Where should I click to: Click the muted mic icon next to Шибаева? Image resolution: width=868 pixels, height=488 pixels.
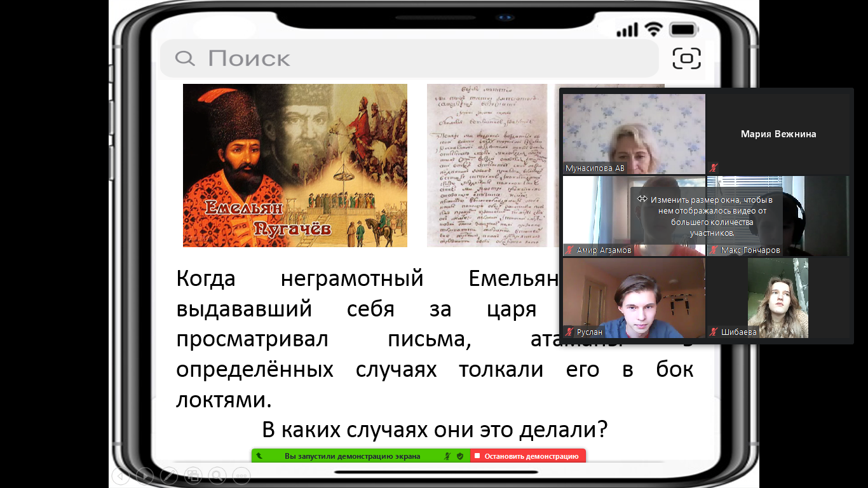pyautogui.click(x=714, y=332)
